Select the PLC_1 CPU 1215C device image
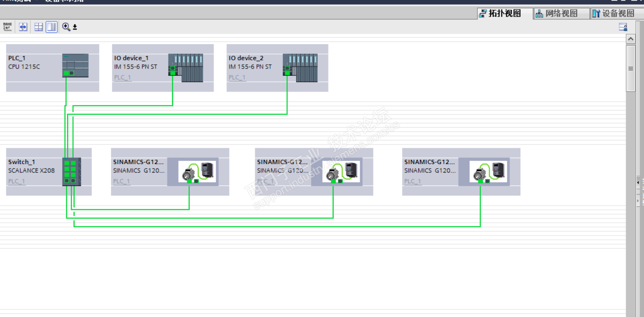Viewport: 644px width, 317px height. (x=75, y=66)
